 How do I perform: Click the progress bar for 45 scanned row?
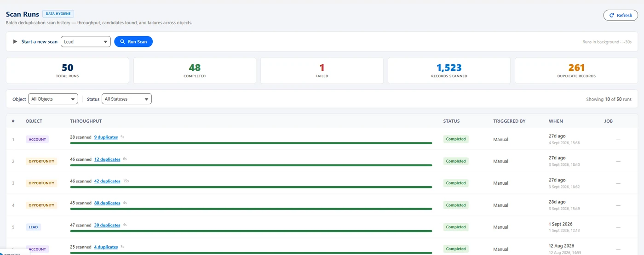(x=251, y=209)
